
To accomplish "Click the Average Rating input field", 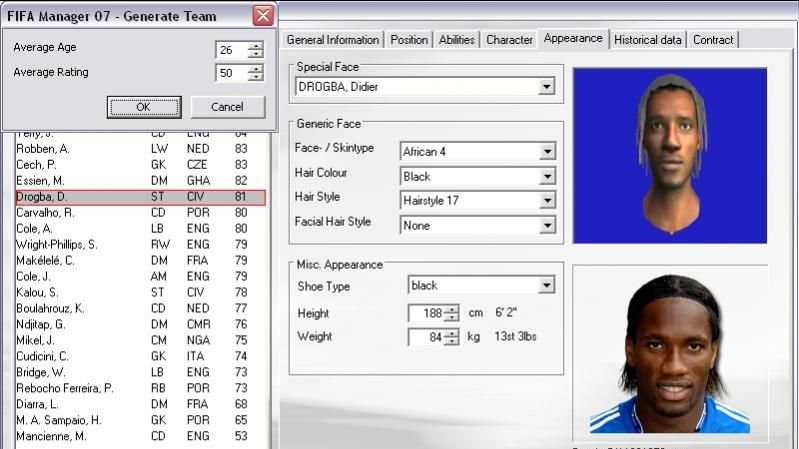I will (231, 73).
